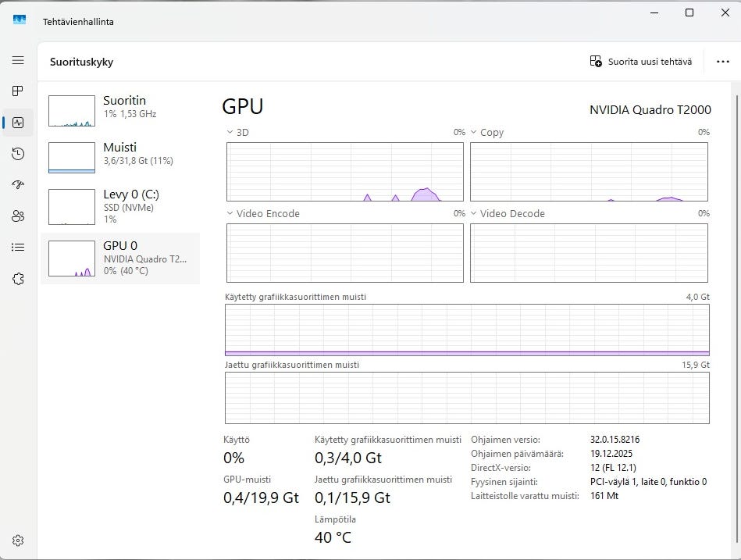Expand the Video Decode graph dropdown
Image resolution: width=741 pixels, height=560 pixels.
click(474, 214)
